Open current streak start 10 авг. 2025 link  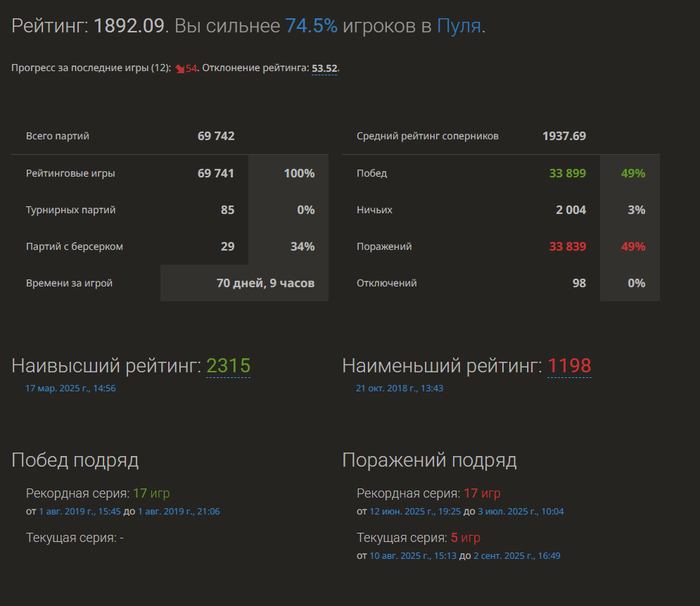tap(414, 555)
